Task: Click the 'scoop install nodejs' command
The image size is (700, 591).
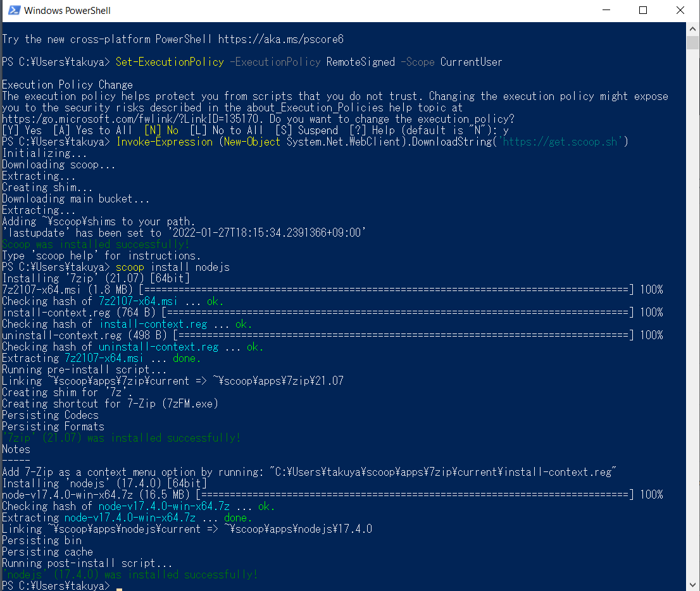Action: [x=172, y=267]
